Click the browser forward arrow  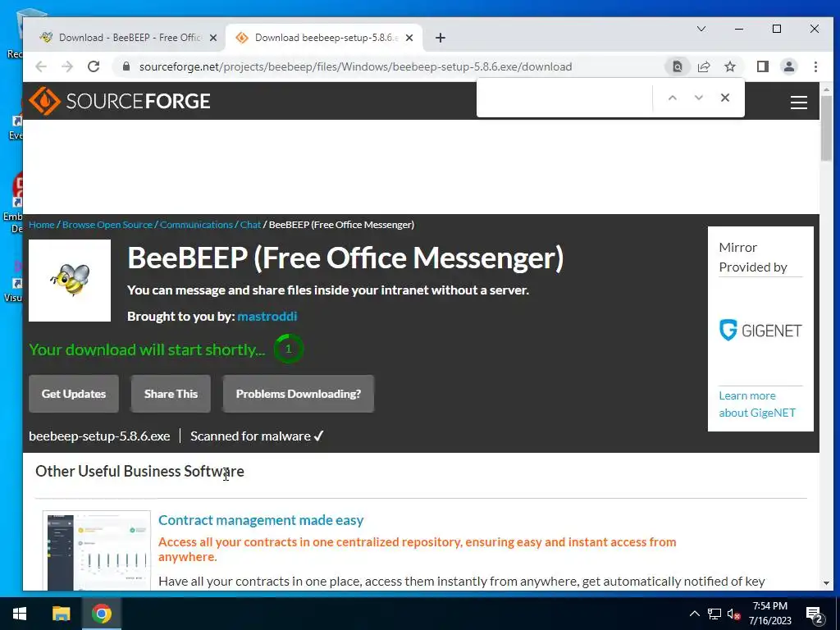(x=67, y=66)
